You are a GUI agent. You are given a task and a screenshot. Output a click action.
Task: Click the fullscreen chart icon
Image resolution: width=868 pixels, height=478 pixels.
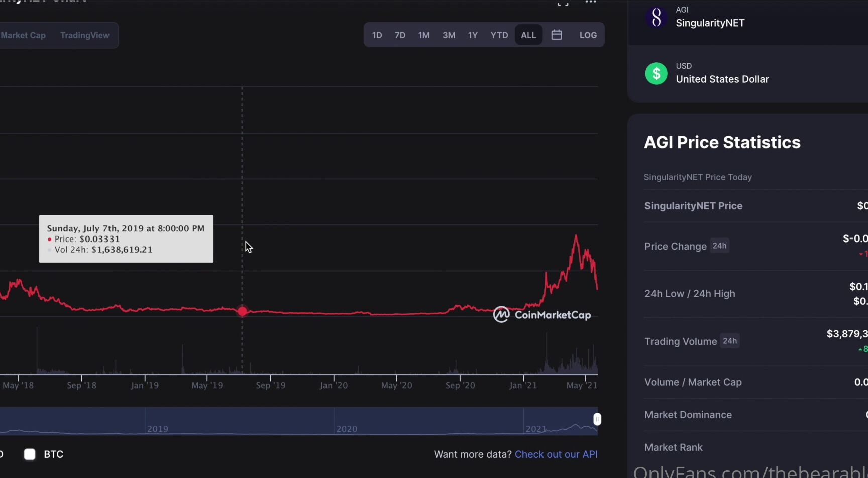563,3
